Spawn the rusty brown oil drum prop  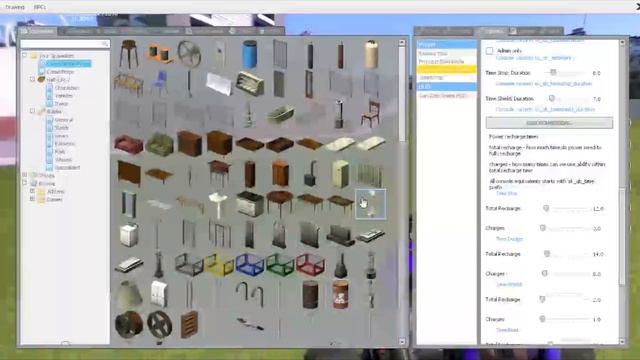point(310,294)
